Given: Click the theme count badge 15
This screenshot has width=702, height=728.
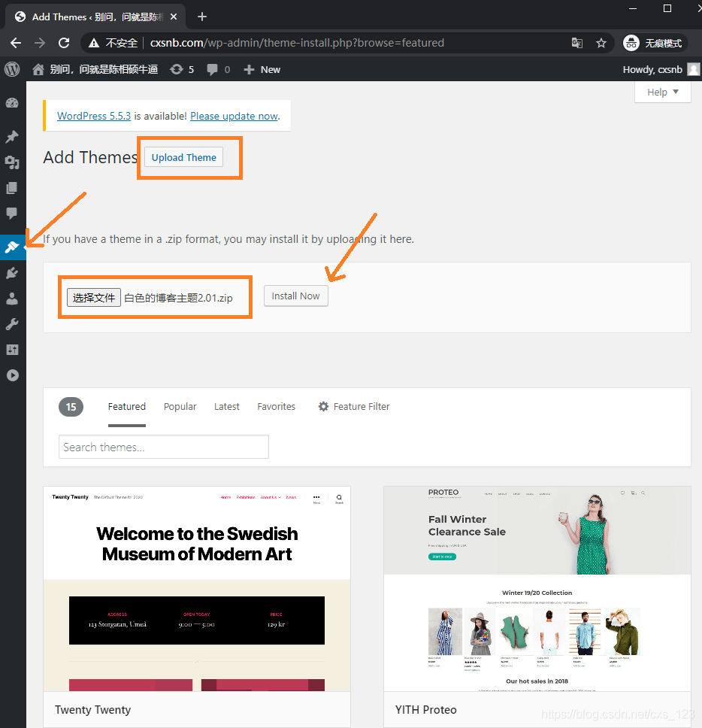Looking at the screenshot, I should pos(71,407).
